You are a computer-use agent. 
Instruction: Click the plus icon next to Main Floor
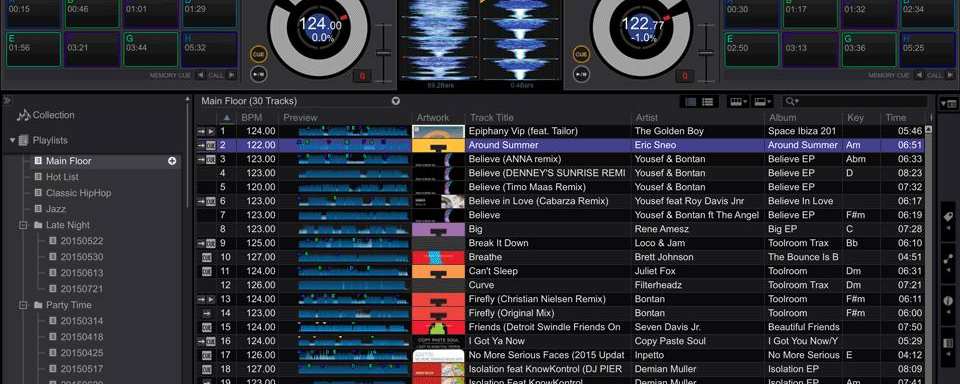point(172,161)
